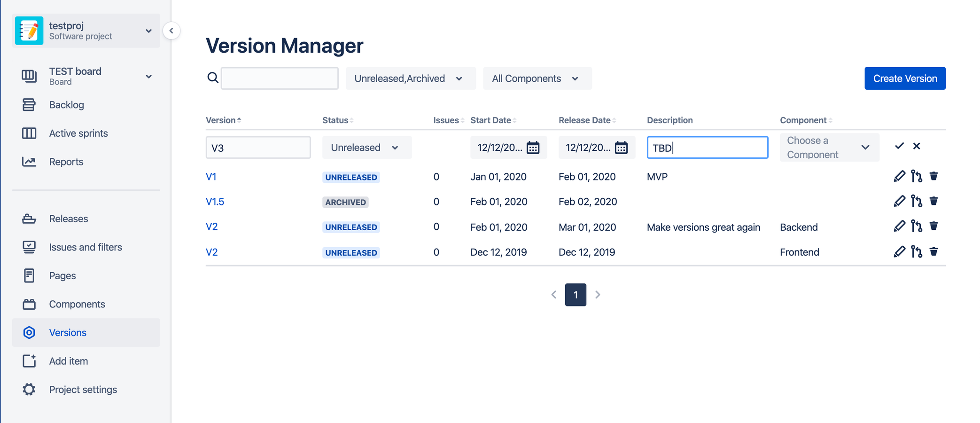Click the testproj project avatar icon
The width and height of the screenshot is (980, 423).
point(29,31)
